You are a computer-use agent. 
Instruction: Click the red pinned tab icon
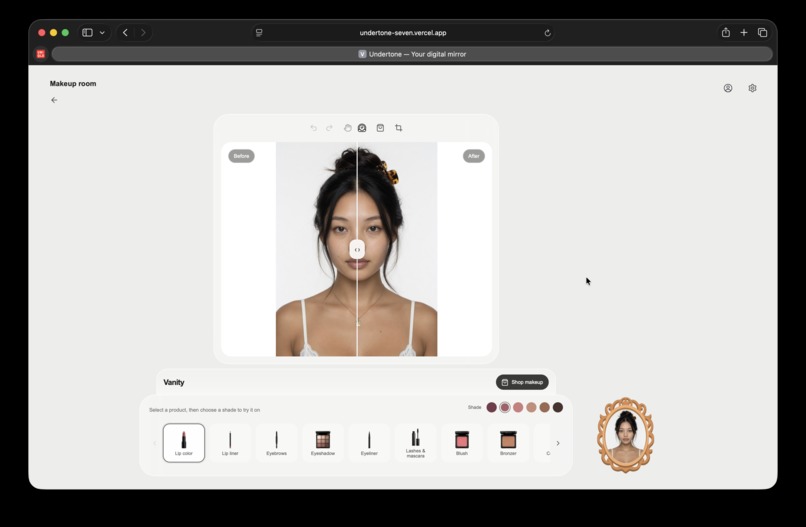41,54
